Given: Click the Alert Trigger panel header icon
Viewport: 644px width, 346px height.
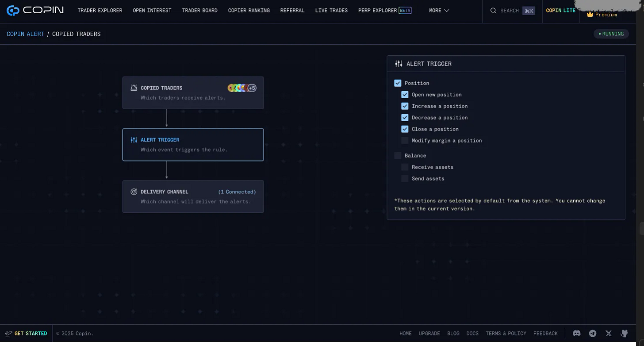Looking at the screenshot, I should [399, 64].
